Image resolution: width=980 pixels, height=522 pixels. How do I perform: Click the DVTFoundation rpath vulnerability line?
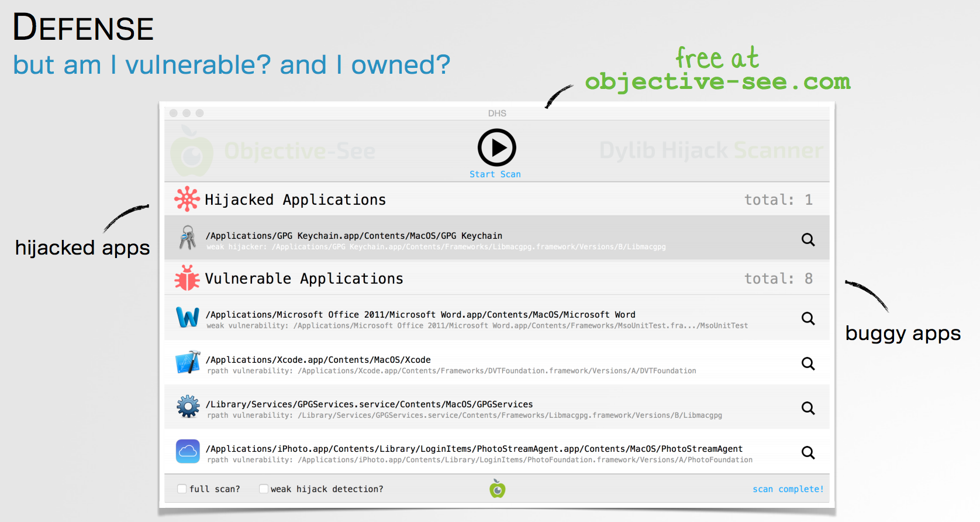coord(451,371)
